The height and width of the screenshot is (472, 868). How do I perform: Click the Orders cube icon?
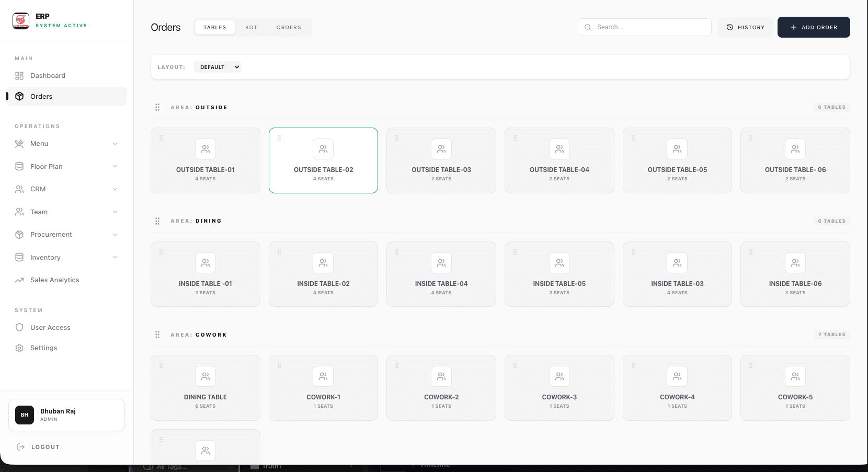point(19,96)
